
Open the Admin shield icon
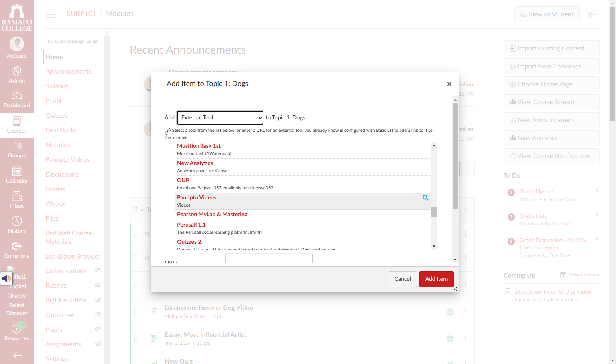pyautogui.click(x=17, y=75)
